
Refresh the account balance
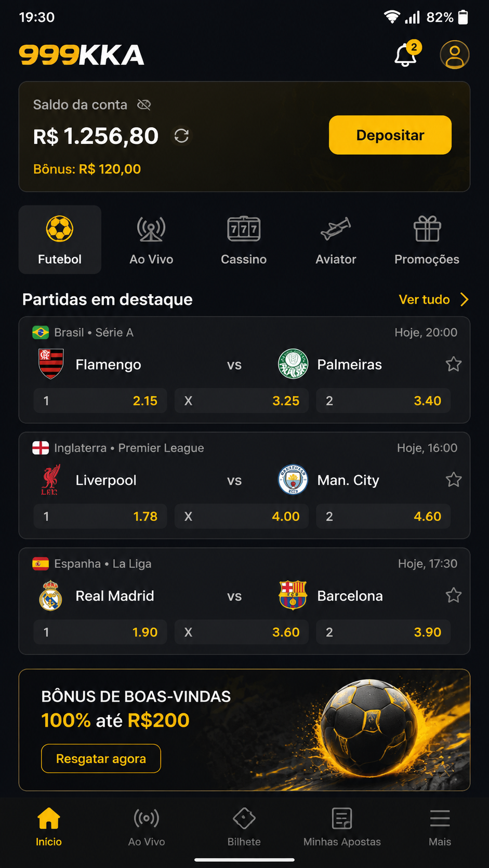[x=181, y=136]
